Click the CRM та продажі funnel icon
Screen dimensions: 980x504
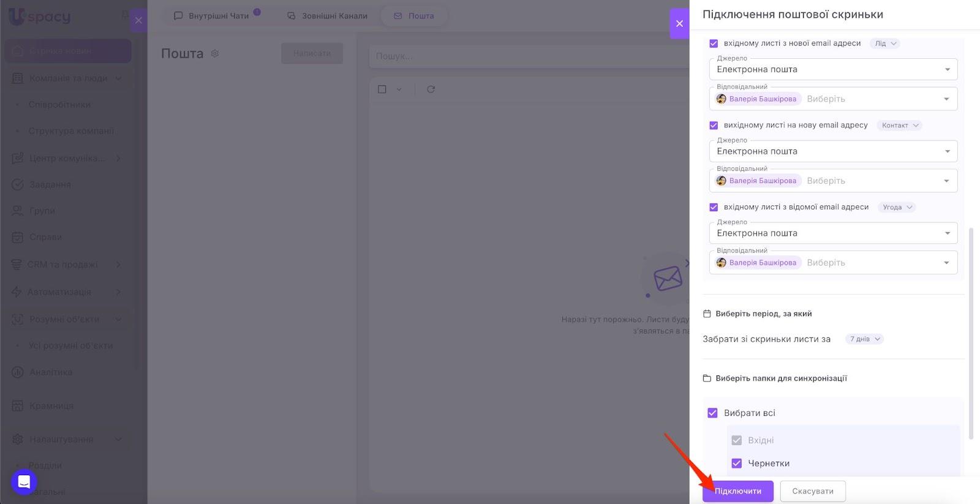click(x=17, y=265)
